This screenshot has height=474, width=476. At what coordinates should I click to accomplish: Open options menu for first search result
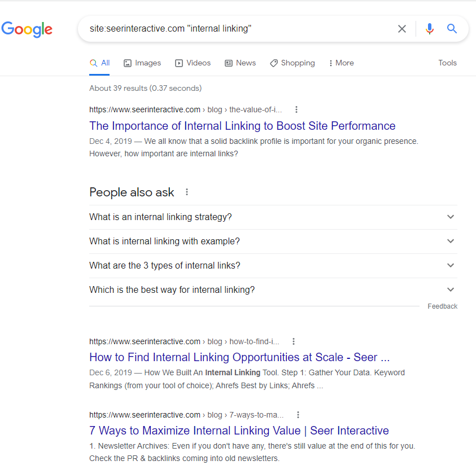(x=296, y=109)
